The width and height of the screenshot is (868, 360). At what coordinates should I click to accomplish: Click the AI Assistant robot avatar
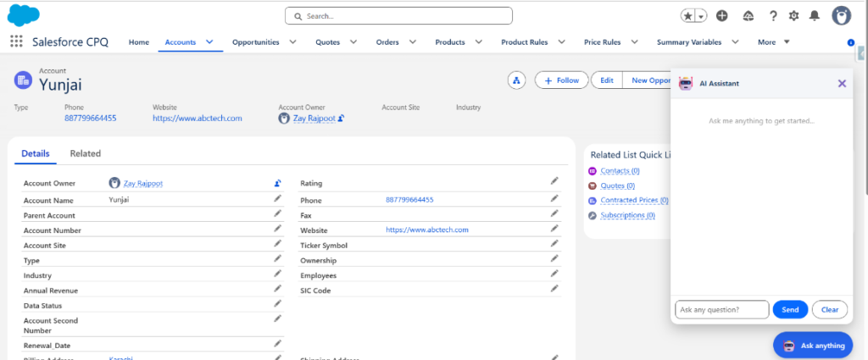click(686, 84)
